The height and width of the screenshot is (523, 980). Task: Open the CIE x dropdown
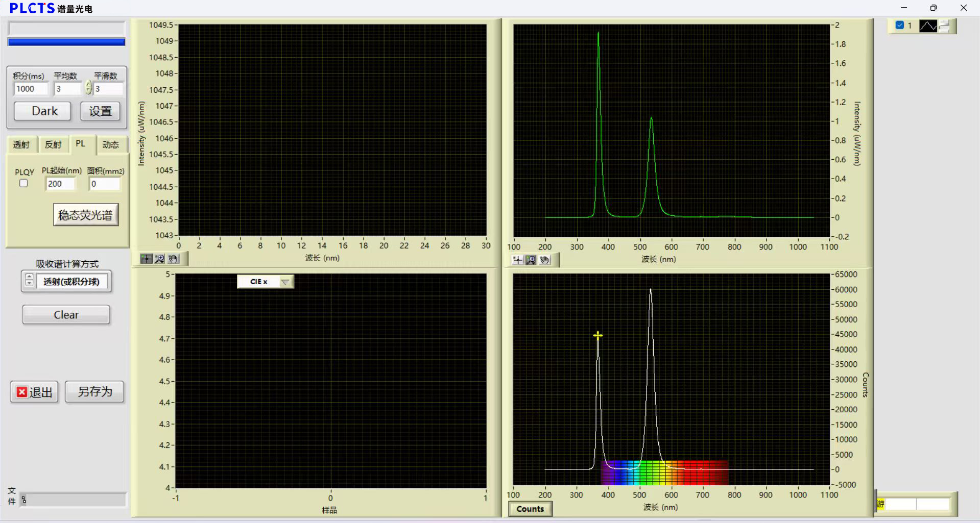click(285, 282)
